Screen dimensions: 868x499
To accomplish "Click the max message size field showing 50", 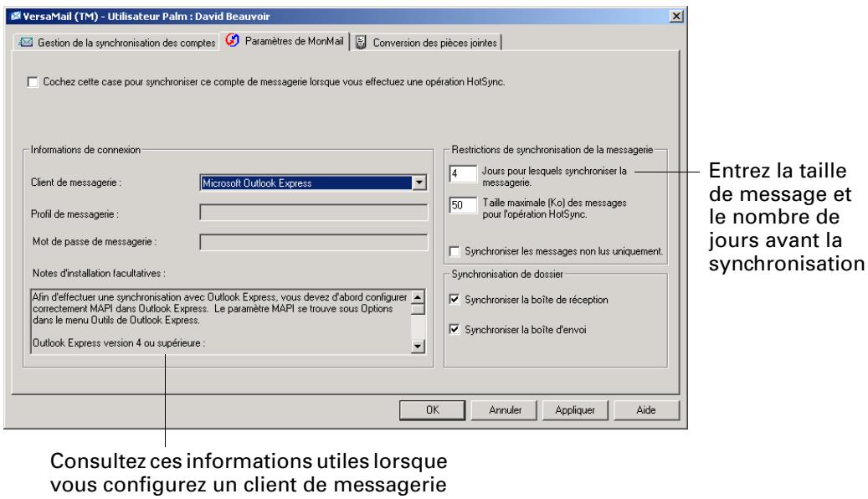I will 463,205.
